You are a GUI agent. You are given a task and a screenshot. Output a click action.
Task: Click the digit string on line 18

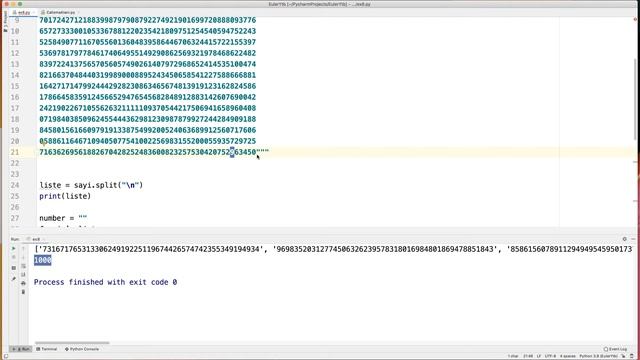click(x=148, y=119)
